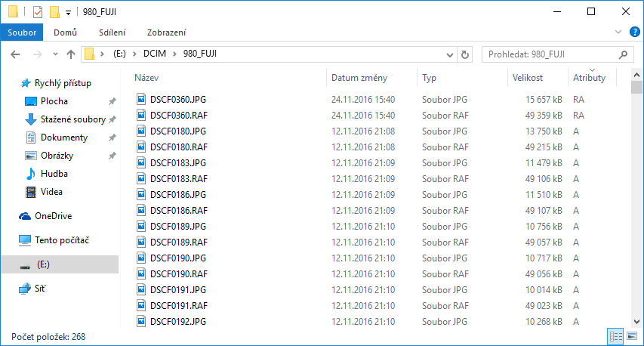Select file name DSCF0192.JPG
The height and width of the screenshot is (346, 644).
tap(178, 322)
